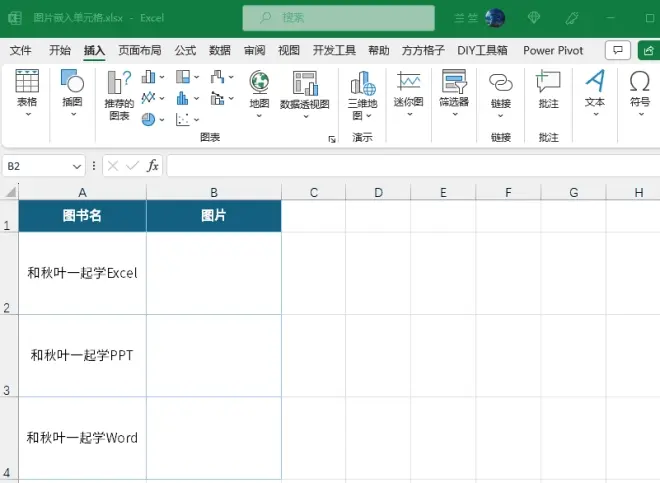Expand the column chart dropdown arrow
Viewport: 660px width, 483px height.
pyautogui.click(x=162, y=77)
